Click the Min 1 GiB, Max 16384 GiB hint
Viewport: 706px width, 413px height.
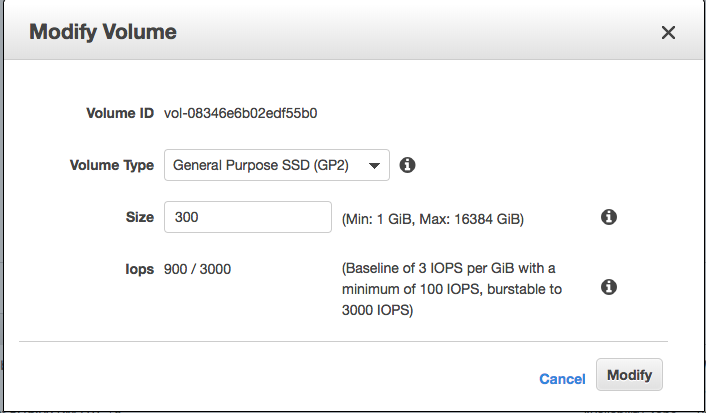[432, 218]
